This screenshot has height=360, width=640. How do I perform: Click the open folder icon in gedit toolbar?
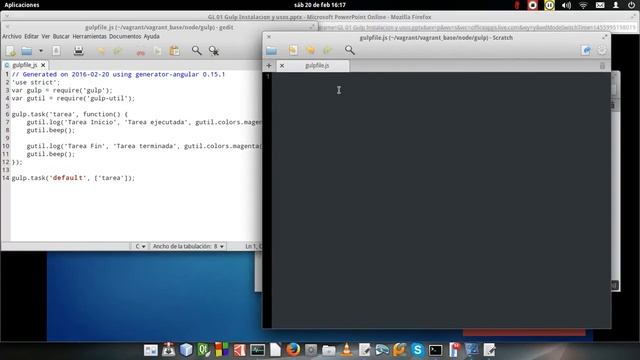click(27, 51)
